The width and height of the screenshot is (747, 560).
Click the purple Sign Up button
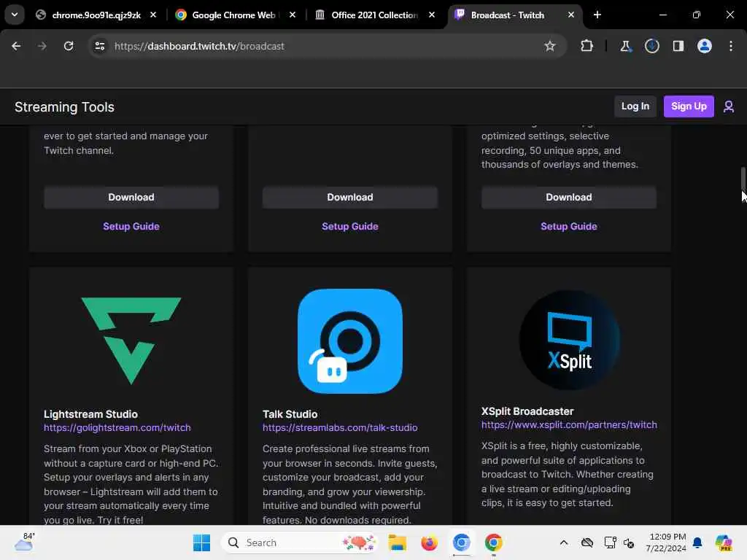689,106
